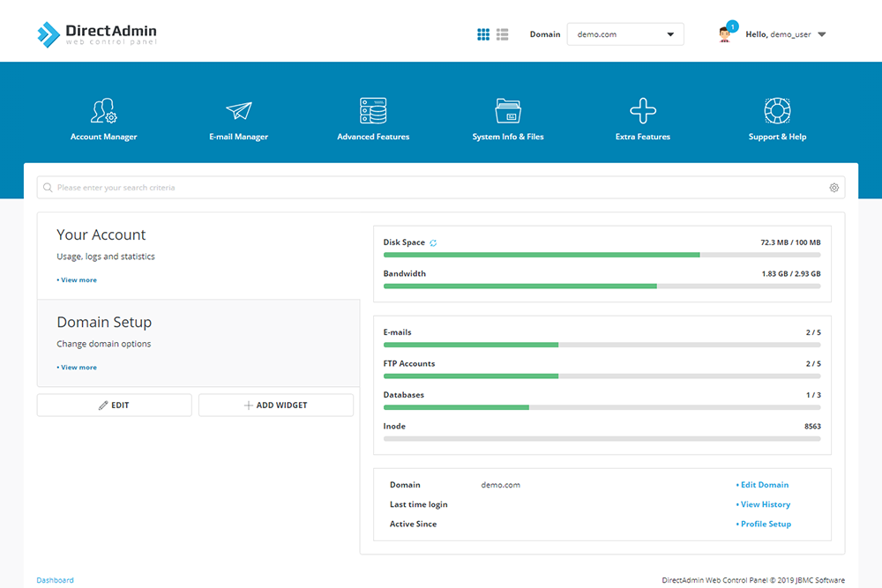Open Account Manager icon
Viewport: 882px width, 588px height.
(x=103, y=111)
